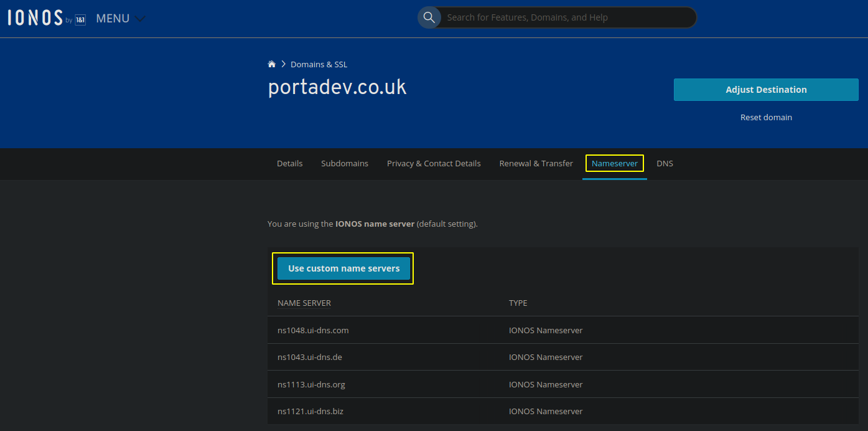868x431 pixels.
Task: Switch to the Details tab
Action: [x=289, y=163]
